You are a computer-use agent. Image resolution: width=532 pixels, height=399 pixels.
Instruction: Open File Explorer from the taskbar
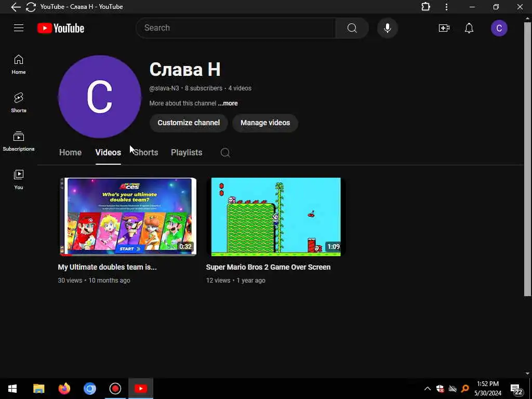(x=38, y=389)
